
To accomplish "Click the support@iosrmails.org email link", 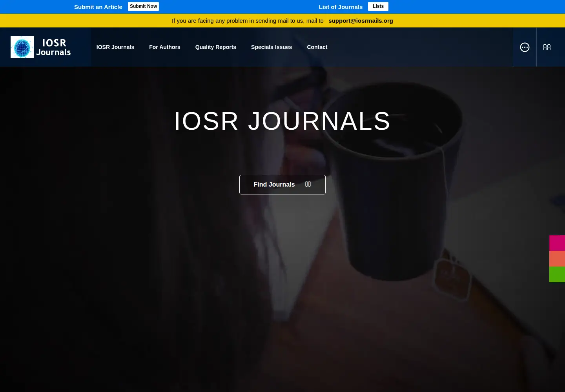I will (361, 21).
